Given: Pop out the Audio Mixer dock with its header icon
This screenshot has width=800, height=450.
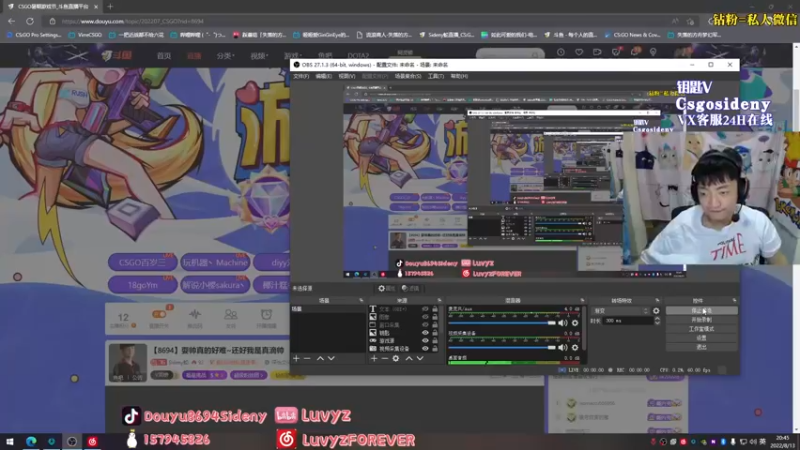Looking at the screenshot, I should pyautogui.click(x=582, y=301).
